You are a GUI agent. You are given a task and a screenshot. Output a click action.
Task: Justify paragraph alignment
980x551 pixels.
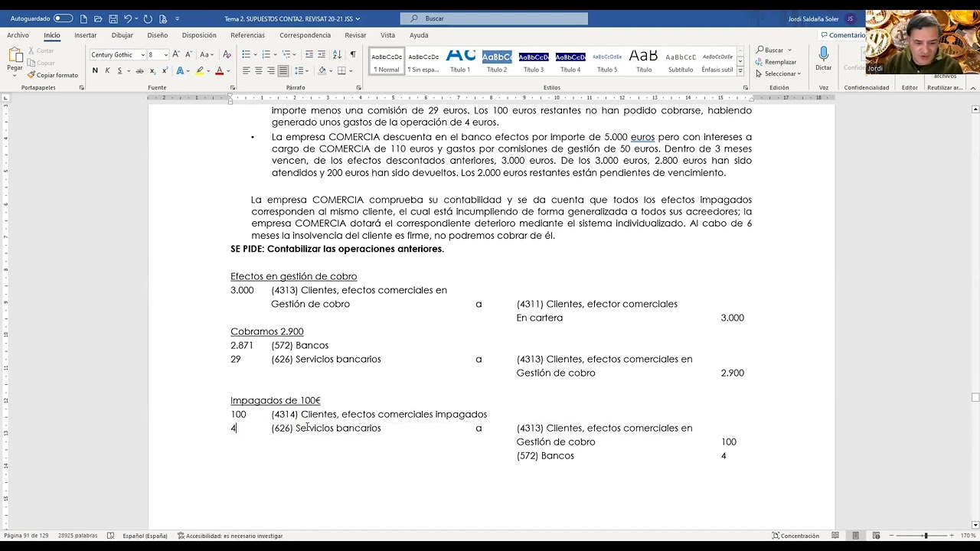283,70
